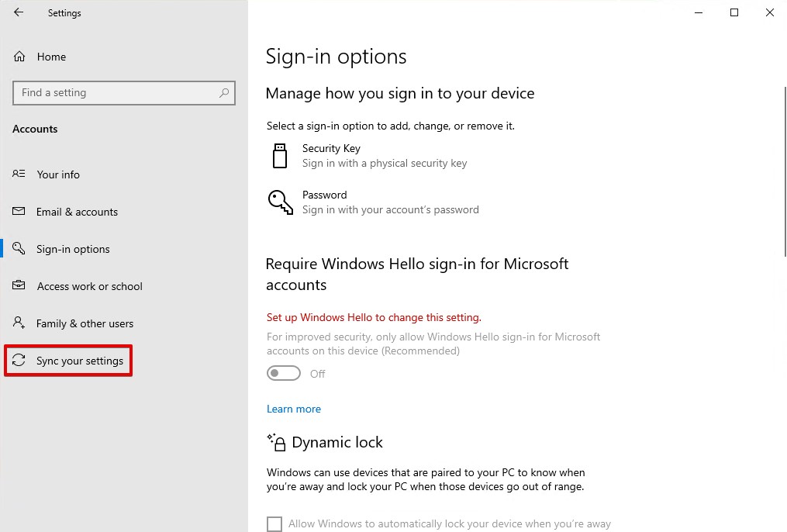The width and height of the screenshot is (787, 532).
Task: Click the Email & accounts envelope icon
Action: [x=19, y=211]
